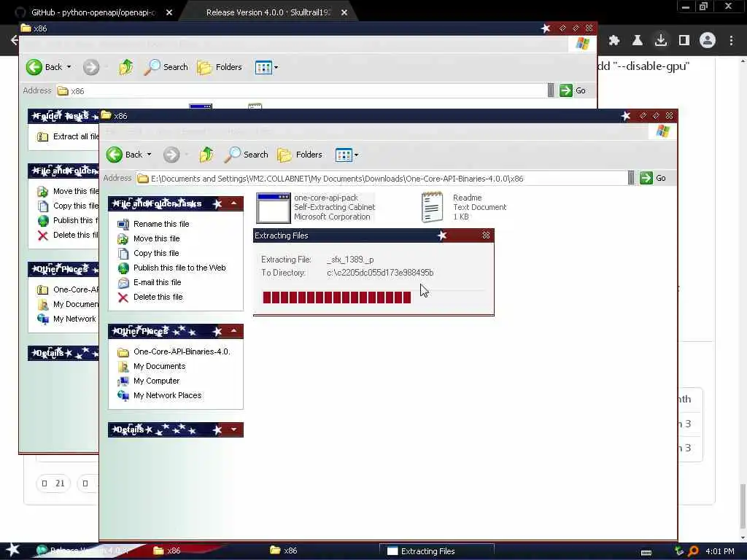Open Back history dropdown in front window

tap(149, 155)
